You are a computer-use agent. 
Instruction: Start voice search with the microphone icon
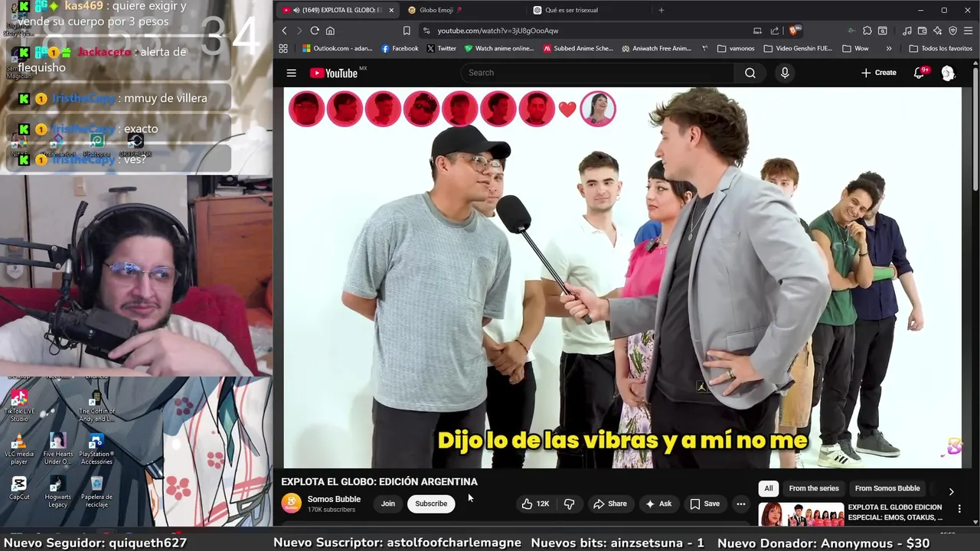[785, 73]
